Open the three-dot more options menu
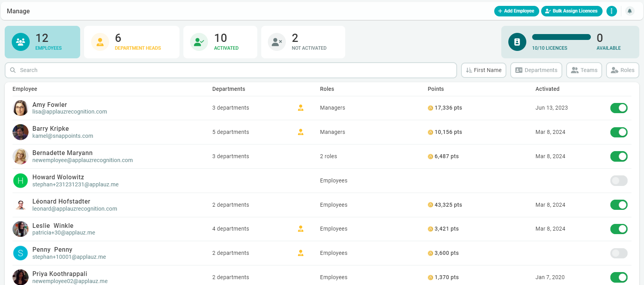The width and height of the screenshot is (644, 285). point(612,11)
